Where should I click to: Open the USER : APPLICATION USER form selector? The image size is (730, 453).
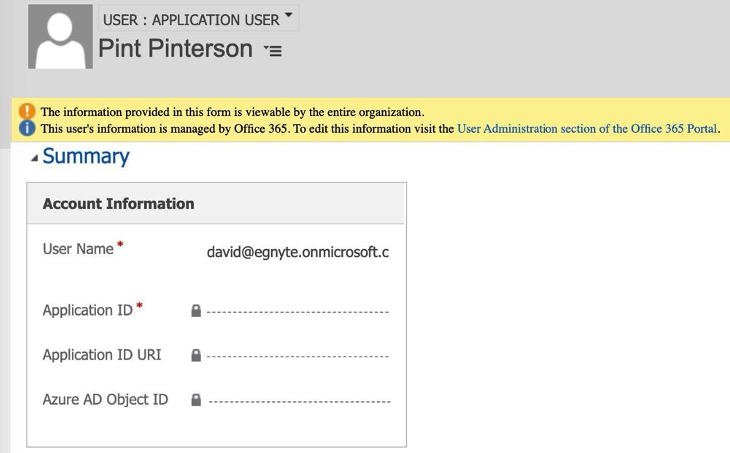(198, 19)
